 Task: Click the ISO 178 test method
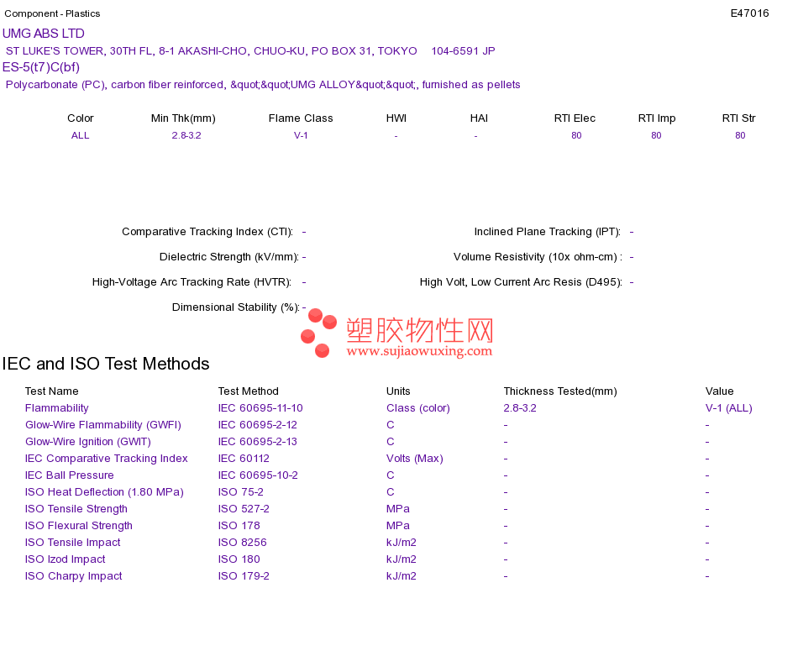tap(239, 525)
